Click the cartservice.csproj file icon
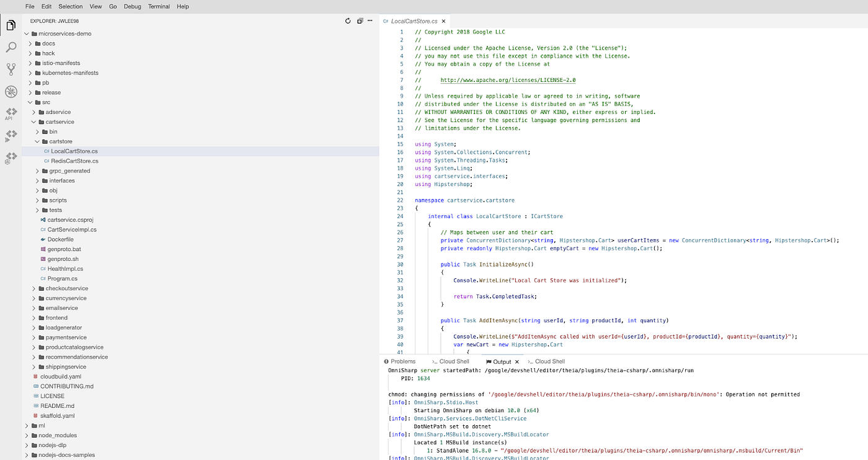The image size is (868, 460). click(43, 220)
